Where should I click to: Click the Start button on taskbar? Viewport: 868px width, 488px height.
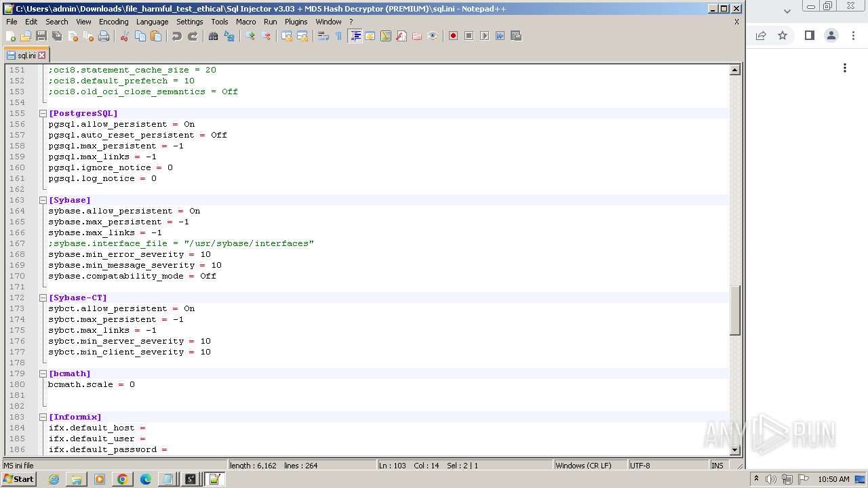(18, 479)
